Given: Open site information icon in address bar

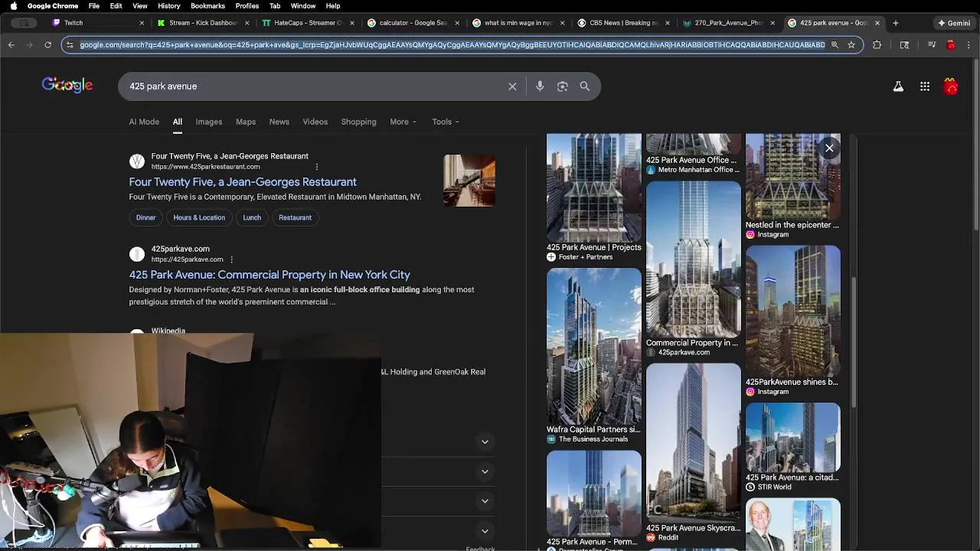Looking at the screenshot, I should [70, 45].
